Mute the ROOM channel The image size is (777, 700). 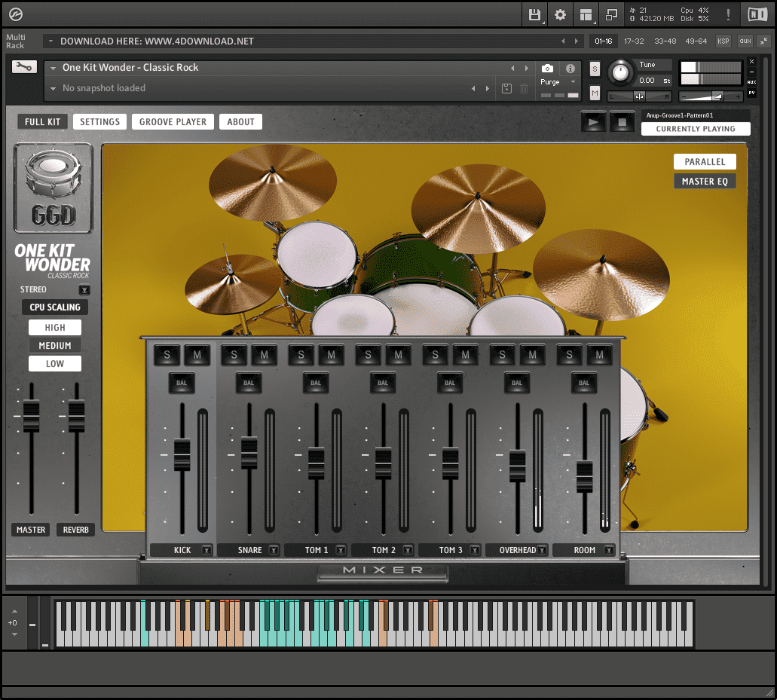600,355
